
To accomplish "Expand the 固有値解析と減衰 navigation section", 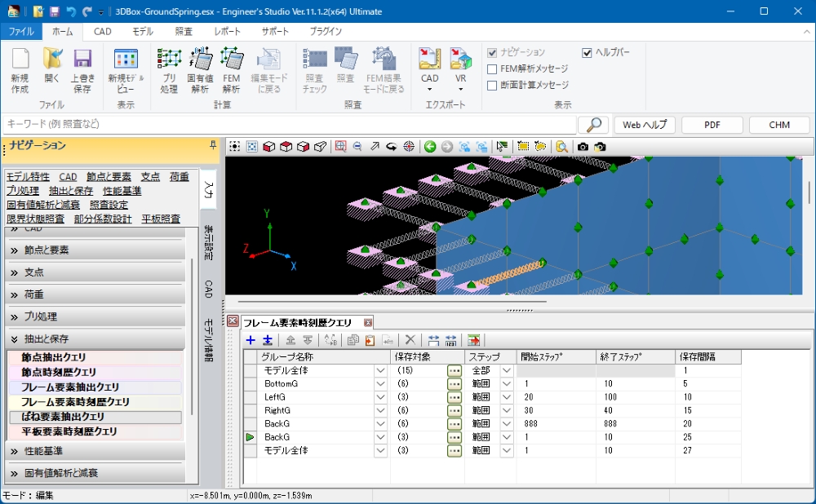I will click(x=95, y=473).
